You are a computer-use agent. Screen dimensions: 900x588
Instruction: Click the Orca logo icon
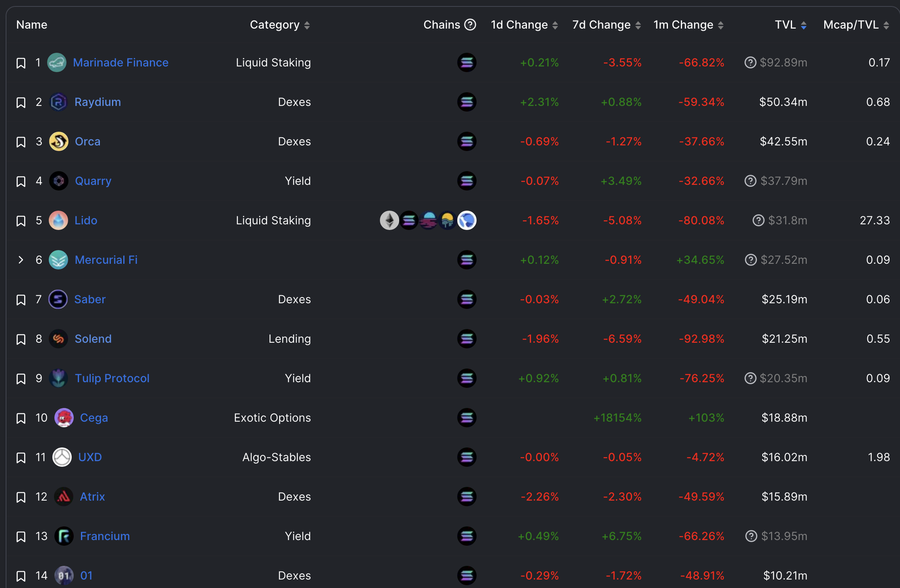tap(59, 141)
